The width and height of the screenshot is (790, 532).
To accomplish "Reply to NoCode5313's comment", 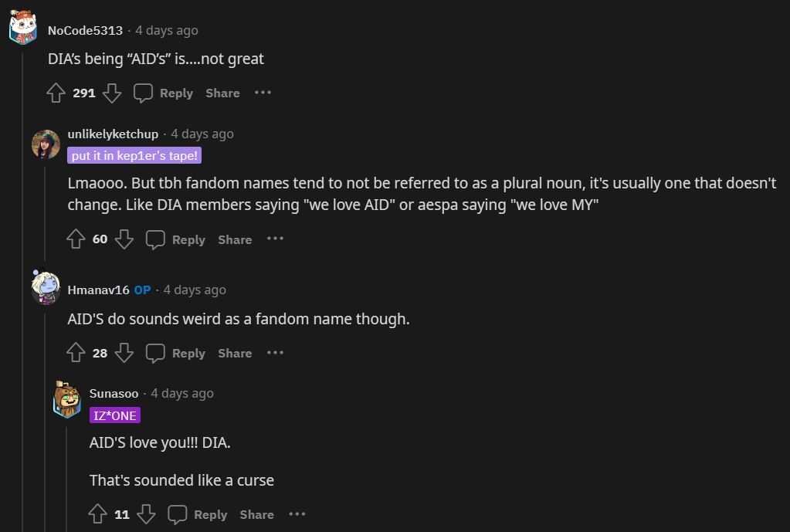I will [x=163, y=93].
